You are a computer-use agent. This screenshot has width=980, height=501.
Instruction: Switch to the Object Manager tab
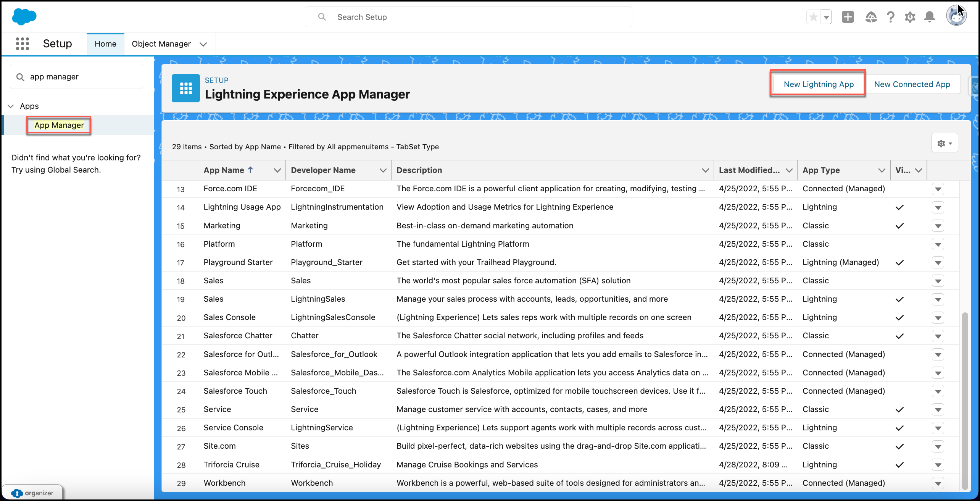point(161,44)
